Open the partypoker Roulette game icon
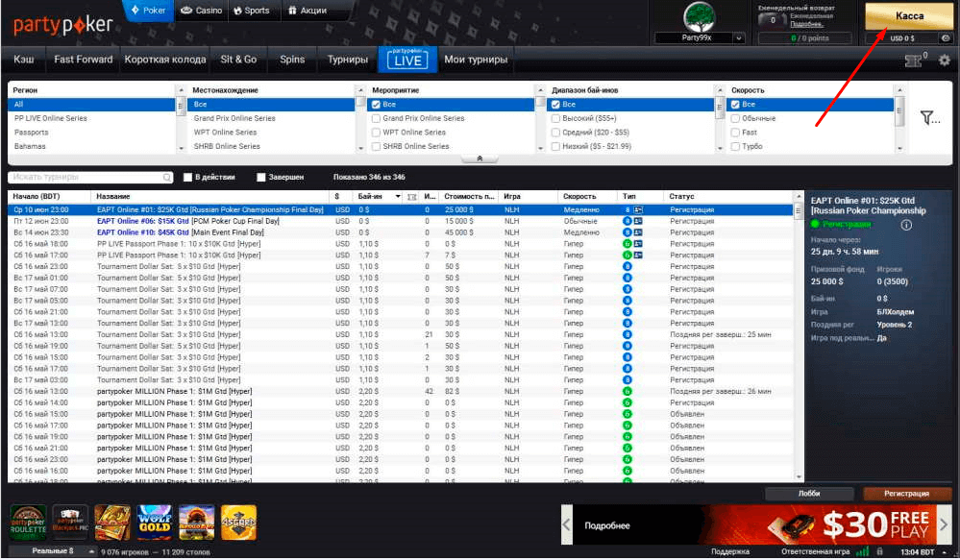Screen dimensions: 960x560 pos(28,522)
